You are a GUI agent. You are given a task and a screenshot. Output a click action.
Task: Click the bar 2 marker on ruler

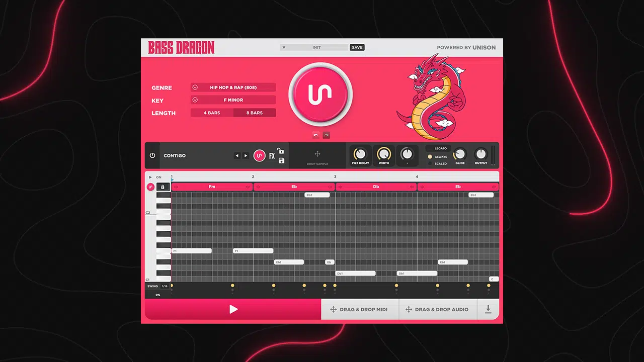[x=253, y=177]
